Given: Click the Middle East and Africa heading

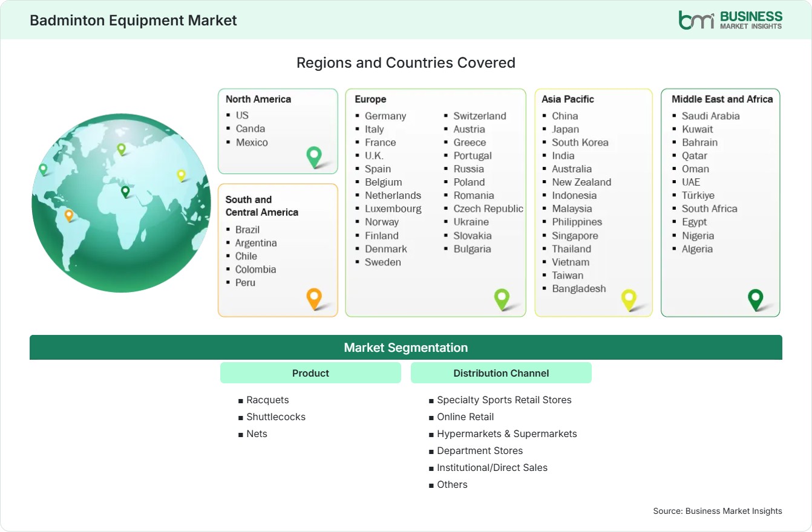Looking at the screenshot, I should tap(722, 99).
